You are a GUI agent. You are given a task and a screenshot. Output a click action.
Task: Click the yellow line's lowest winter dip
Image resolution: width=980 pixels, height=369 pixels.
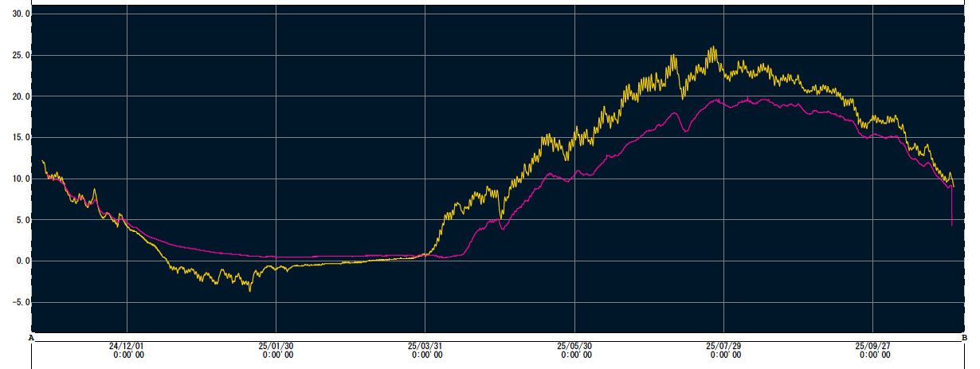pos(250,291)
